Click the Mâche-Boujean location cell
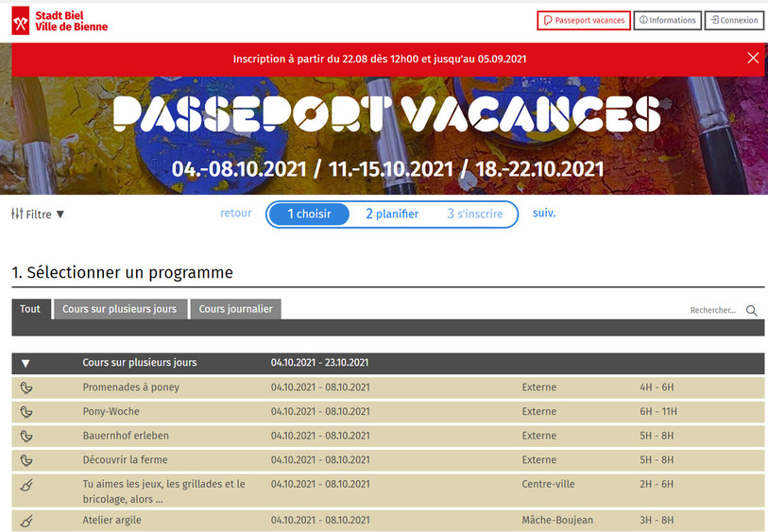The height and width of the screenshot is (532, 768). click(x=557, y=521)
